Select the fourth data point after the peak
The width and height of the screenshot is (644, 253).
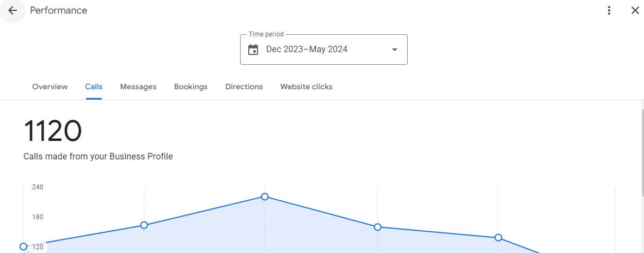[x=377, y=227]
